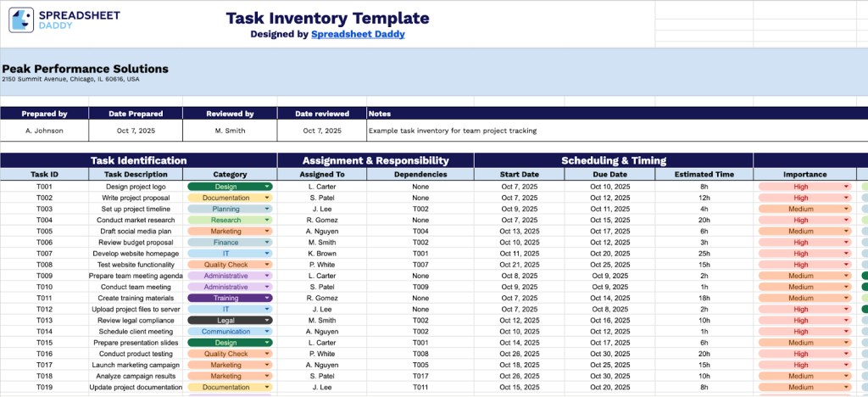Open the Spreadsheet Daddy hyperlink in the title
Image resolution: width=868 pixels, height=397 pixels.
[x=358, y=35]
